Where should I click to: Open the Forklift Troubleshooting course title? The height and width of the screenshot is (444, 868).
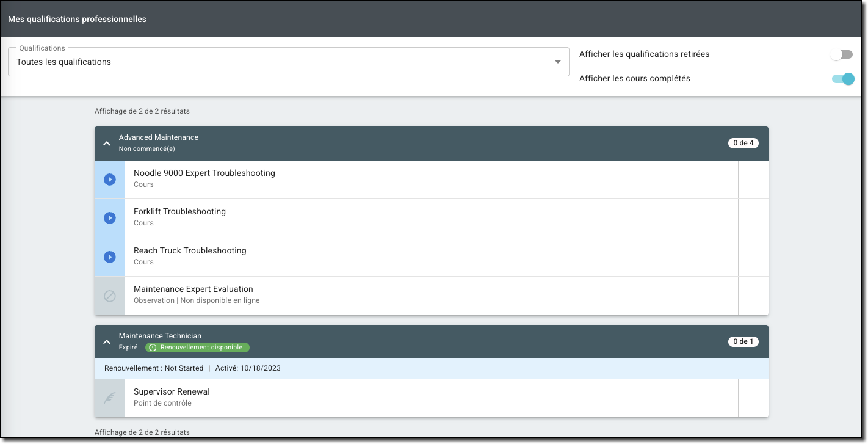pos(179,212)
